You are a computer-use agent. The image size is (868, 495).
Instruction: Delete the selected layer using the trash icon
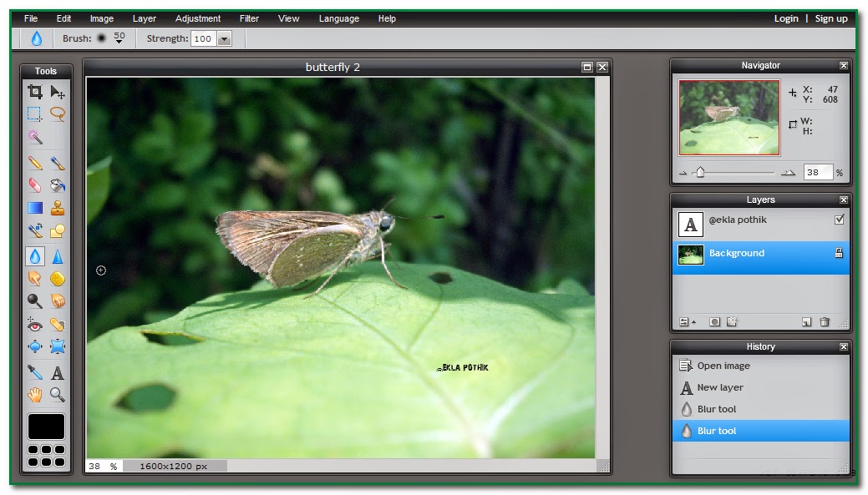tap(824, 321)
